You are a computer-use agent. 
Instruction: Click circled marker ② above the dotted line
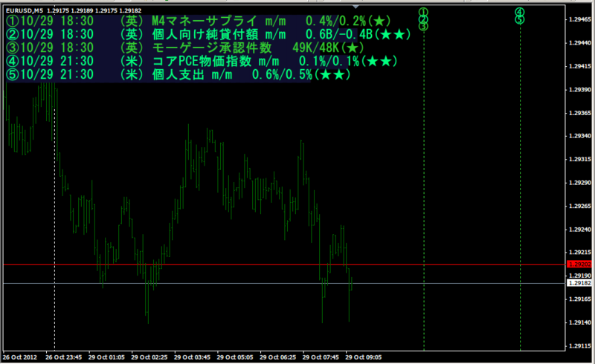[423, 19]
